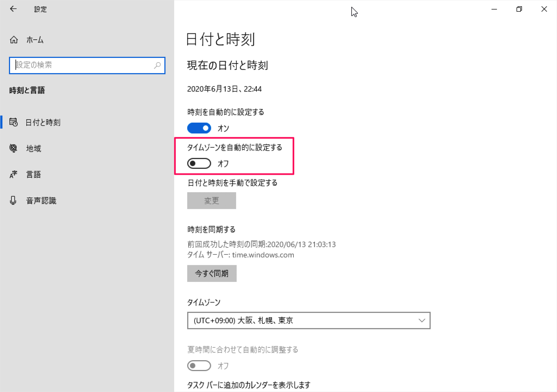The height and width of the screenshot is (392, 557).
Task: Go back using the back arrow
Action: [13, 9]
